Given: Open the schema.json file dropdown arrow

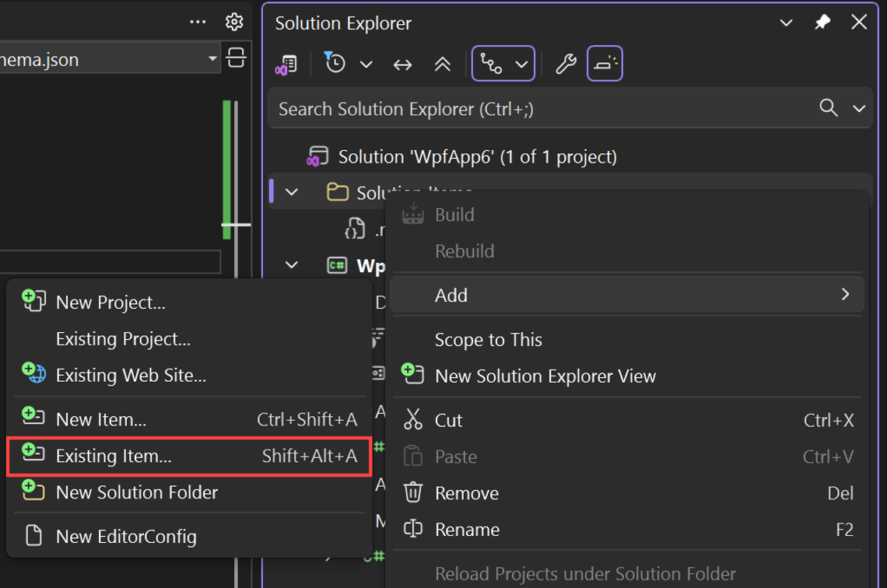Looking at the screenshot, I should (211, 58).
